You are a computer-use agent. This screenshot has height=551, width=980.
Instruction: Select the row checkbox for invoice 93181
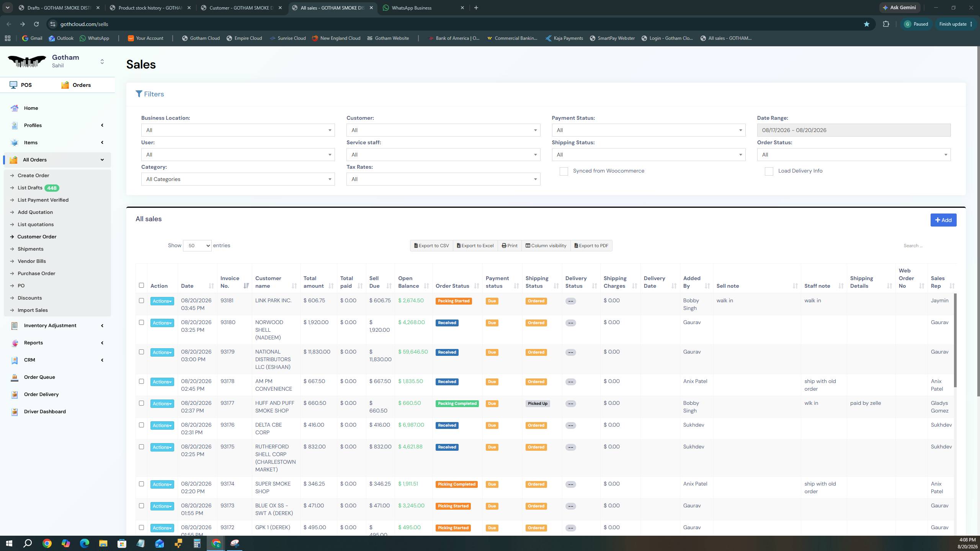coord(141,301)
